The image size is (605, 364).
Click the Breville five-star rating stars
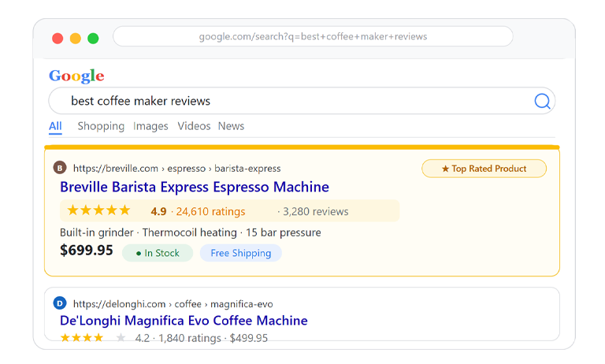tap(98, 210)
